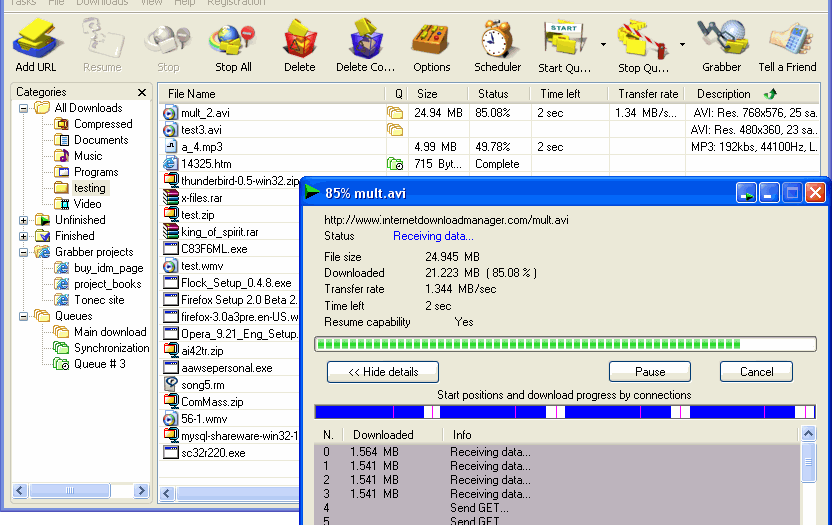Collapse the All Downloads tree node
832x525 pixels.
(23, 108)
